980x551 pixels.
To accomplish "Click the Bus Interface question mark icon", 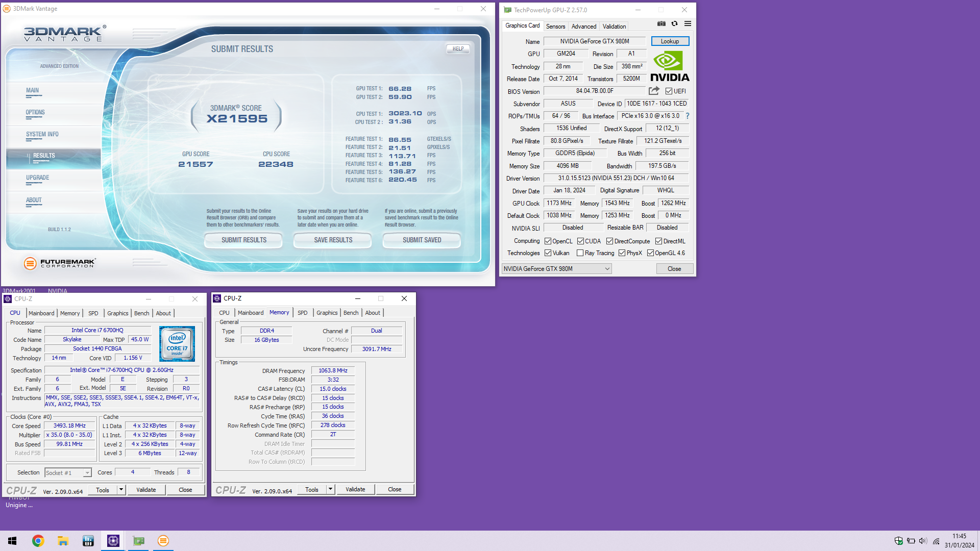I will pyautogui.click(x=688, y=116).
